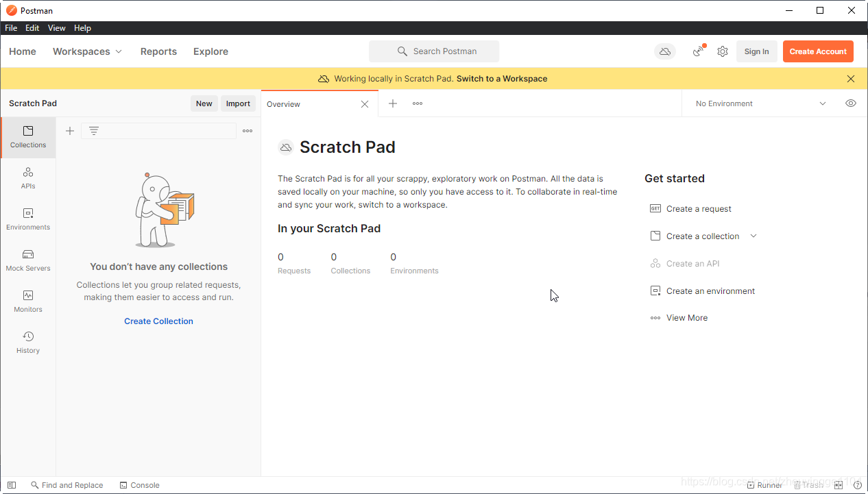Expand the Create a collection chevron
Viewport: 868px width, 494px height.
point(753,236)
